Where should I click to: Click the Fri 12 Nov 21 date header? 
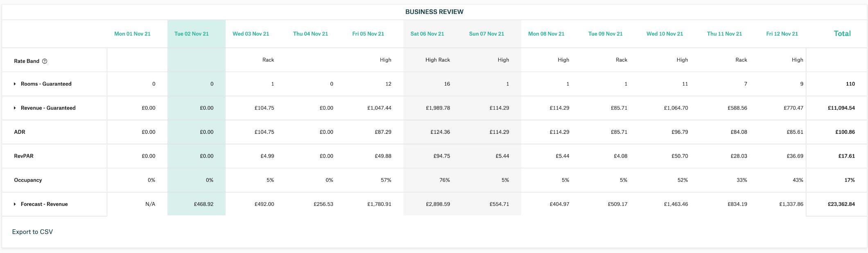(782, 34)
